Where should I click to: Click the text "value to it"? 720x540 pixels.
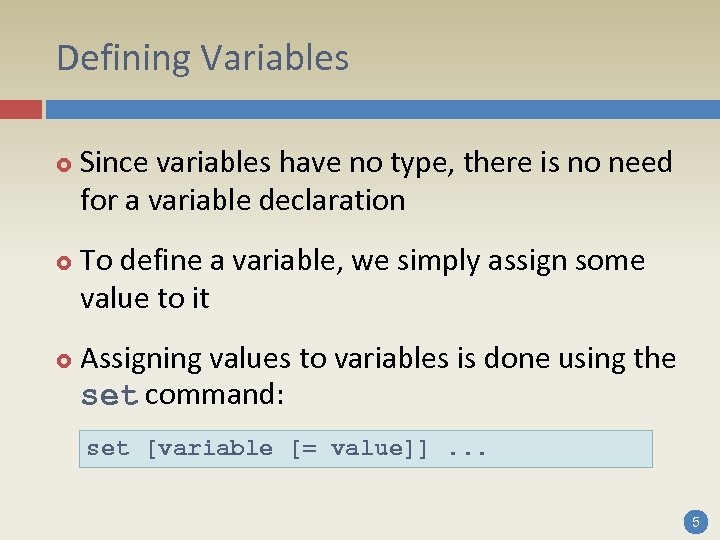point(145,298)
